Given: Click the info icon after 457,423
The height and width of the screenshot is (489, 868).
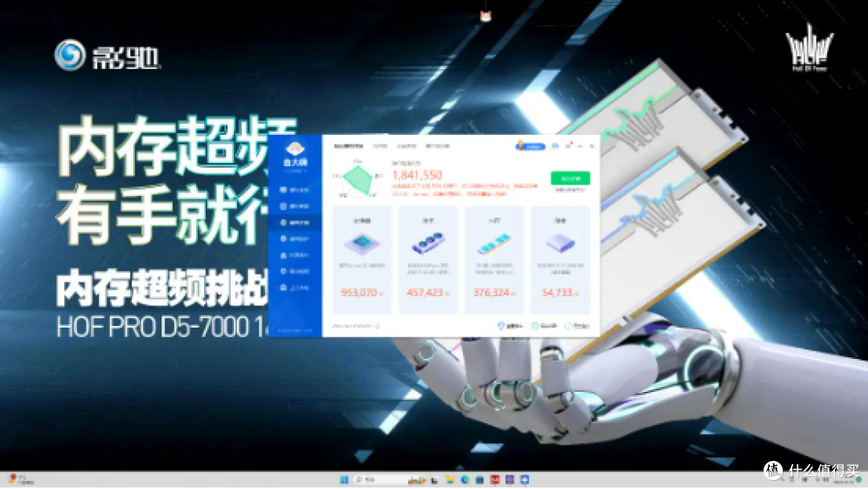Looking at the screenshot, I should click(x=448, y=294).
